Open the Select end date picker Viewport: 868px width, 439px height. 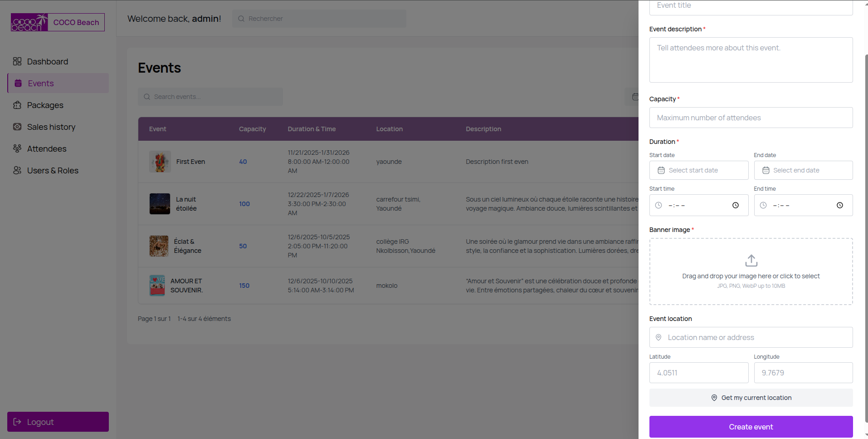pyautogui.click(x=803, y=170)
